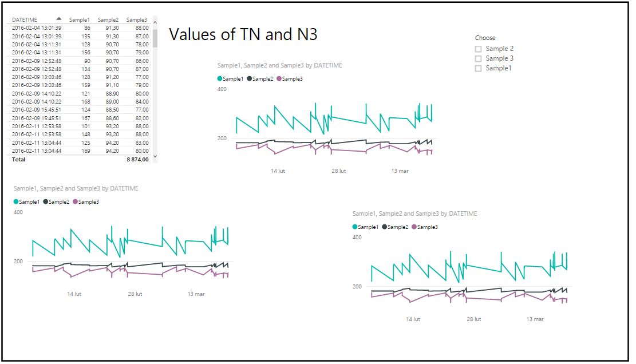Click the 200 axis label in the lower-right chart
Image resolution: width=636 pixels, height=364 pixels.
(x=357, y=286)
